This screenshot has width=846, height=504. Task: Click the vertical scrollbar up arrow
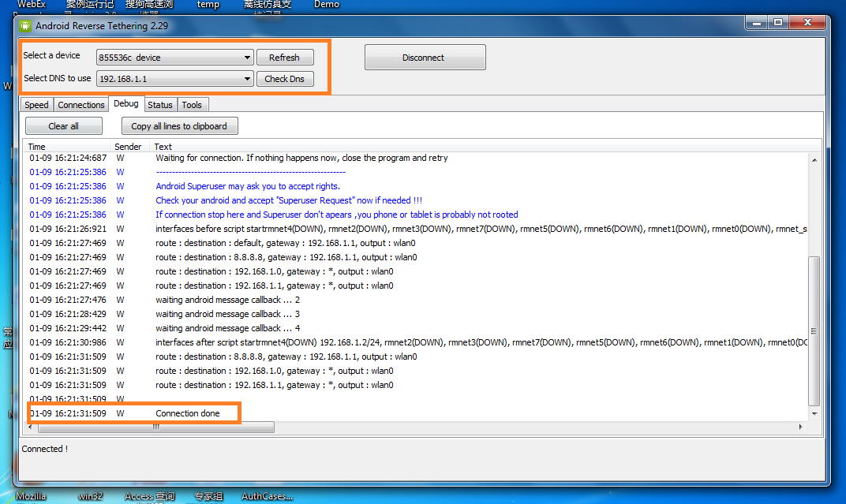click(814, 160)
